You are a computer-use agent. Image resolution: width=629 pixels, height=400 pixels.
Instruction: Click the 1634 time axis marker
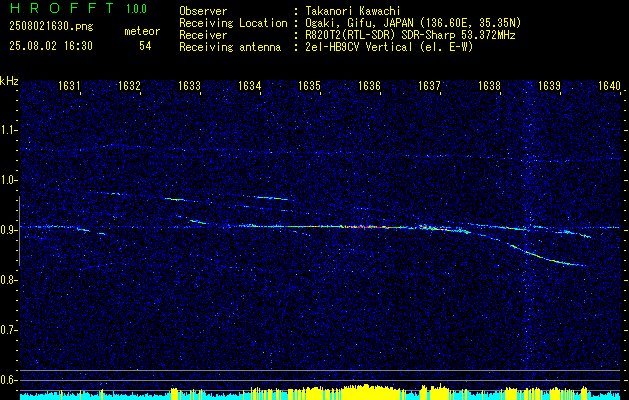click(x=249, y=85)
